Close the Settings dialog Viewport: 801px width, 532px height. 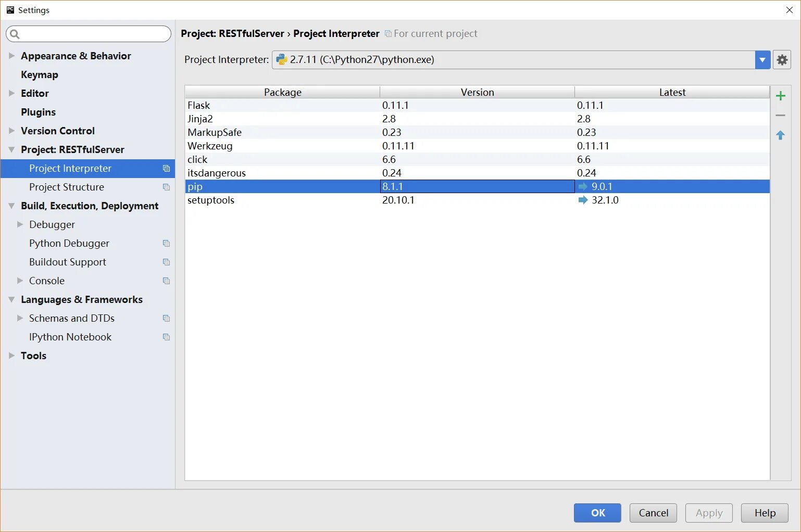789,10
